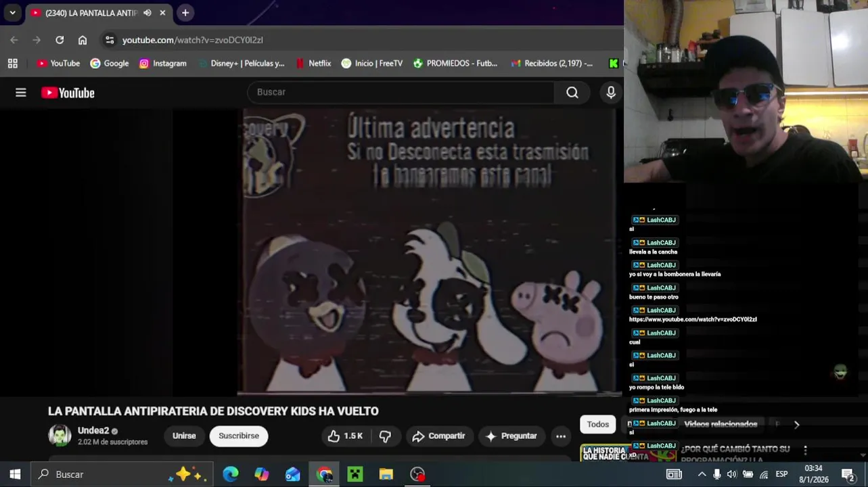Focus the Buscar search field on YouTube

click(401, 92)
